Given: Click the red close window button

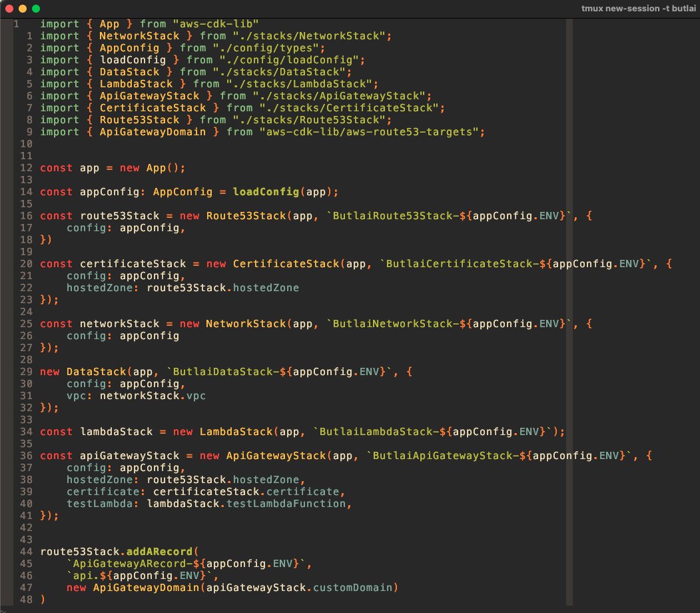Looking at the screenshot, I should coord(9,9).
